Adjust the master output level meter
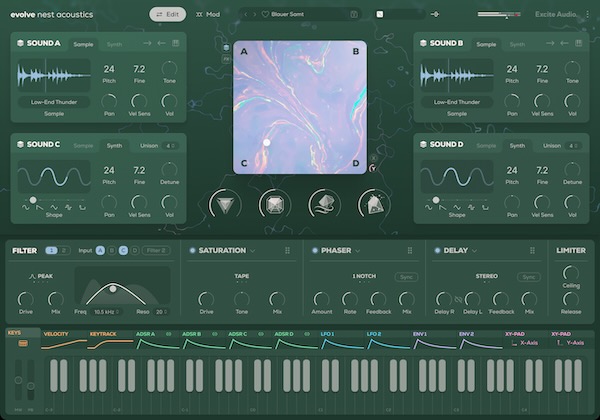The width and height of the screenshot is (600, 420). [499, 15]
